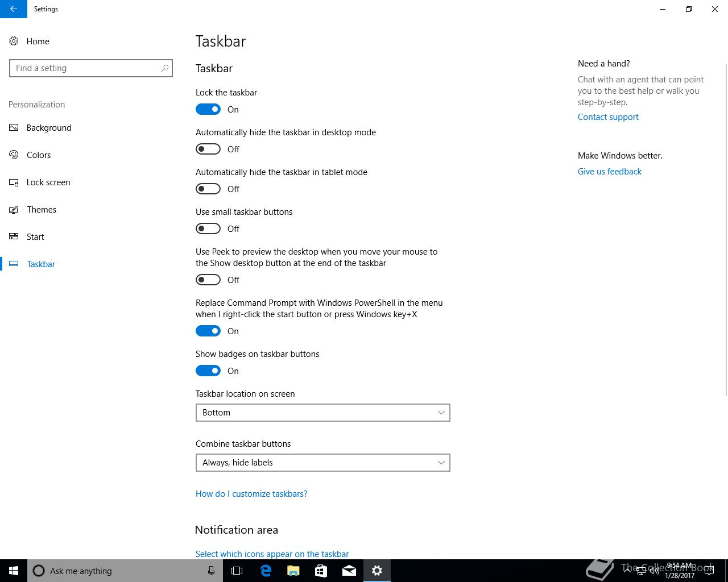Open File Explorer from the taskbar
The image size is (728, 582).
293,571
